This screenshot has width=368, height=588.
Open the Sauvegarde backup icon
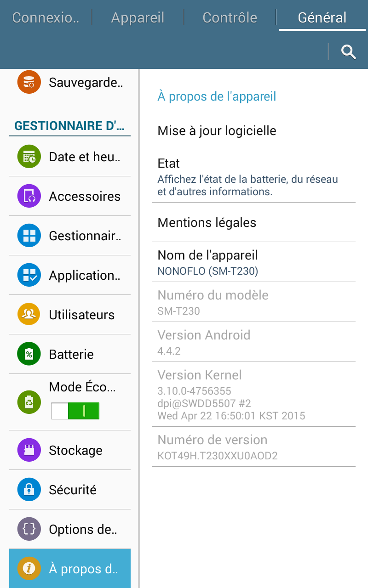tap(29, 82)
